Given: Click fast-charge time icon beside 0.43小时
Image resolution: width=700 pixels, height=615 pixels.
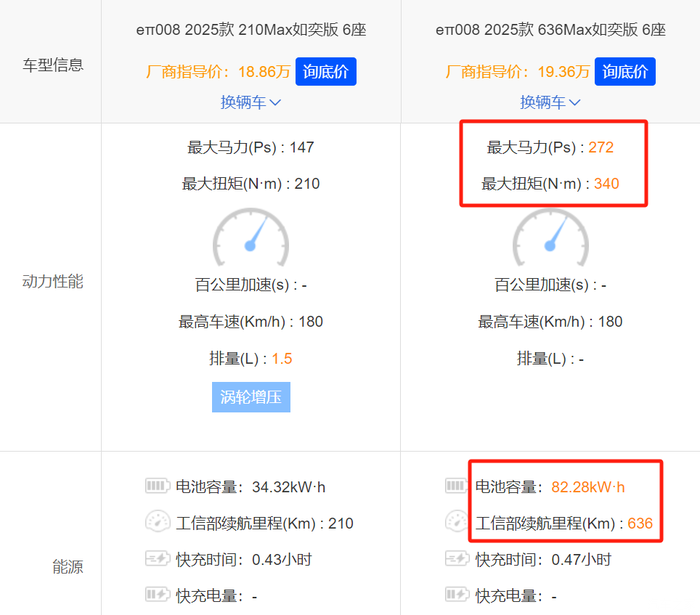Looking at the screenshot, I should coord(158,559).
